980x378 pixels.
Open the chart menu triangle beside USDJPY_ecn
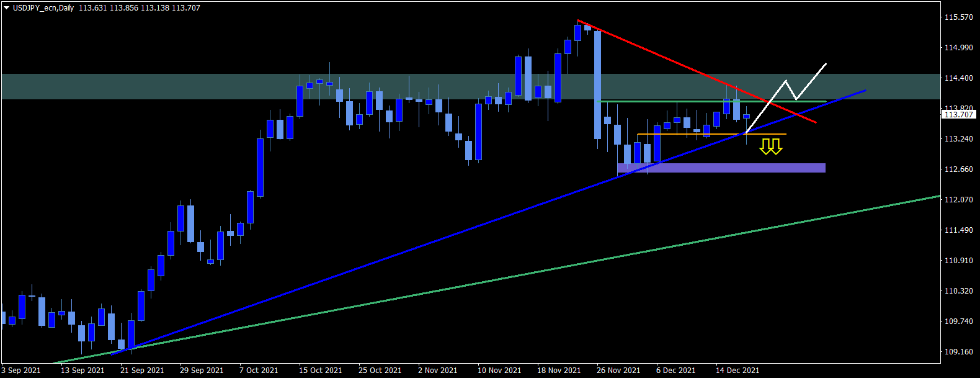click(x=7, y=8)
